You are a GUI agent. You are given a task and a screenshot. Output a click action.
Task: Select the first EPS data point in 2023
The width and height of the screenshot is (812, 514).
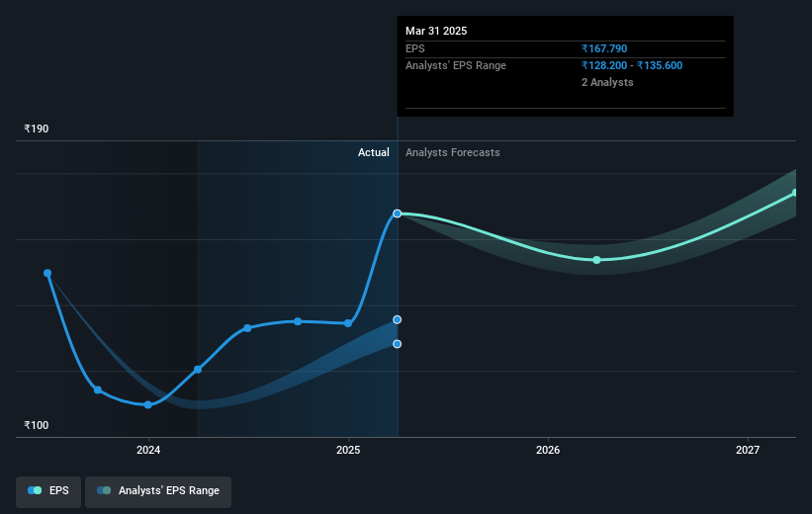pyautogui.click(x=47, y=273)
